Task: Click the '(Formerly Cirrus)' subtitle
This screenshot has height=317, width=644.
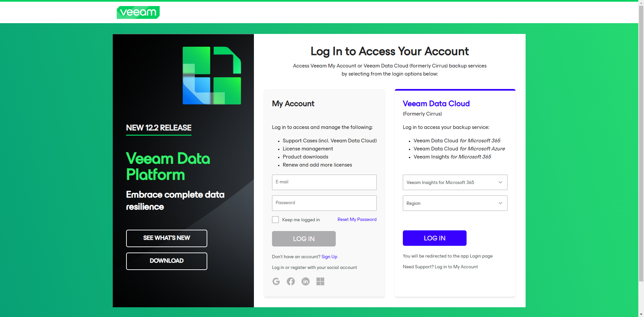Action: point(422,114)
